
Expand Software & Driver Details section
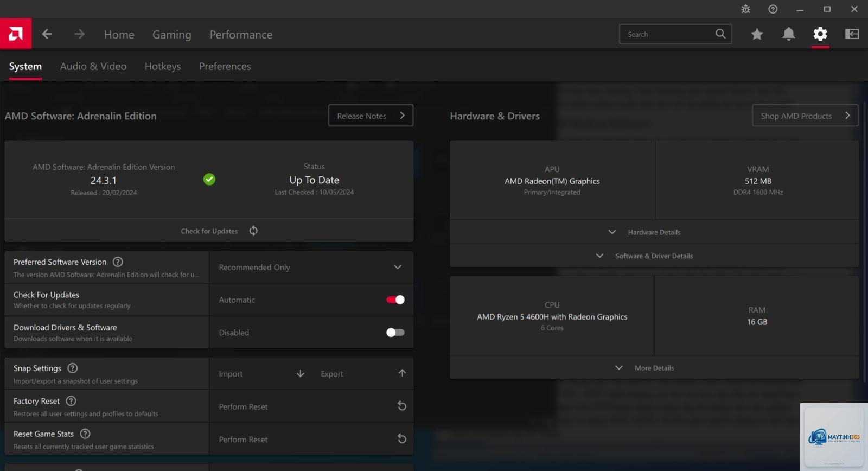click(654, 256)
